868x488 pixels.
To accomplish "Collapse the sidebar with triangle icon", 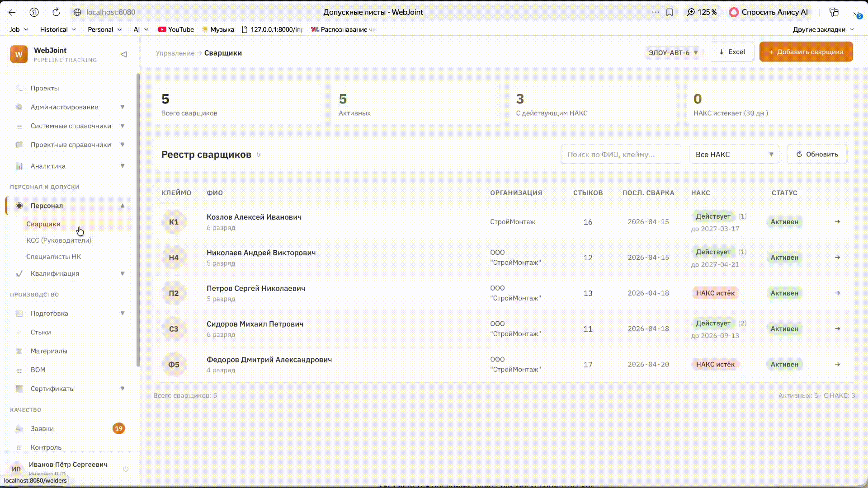I will click(123, 54).
